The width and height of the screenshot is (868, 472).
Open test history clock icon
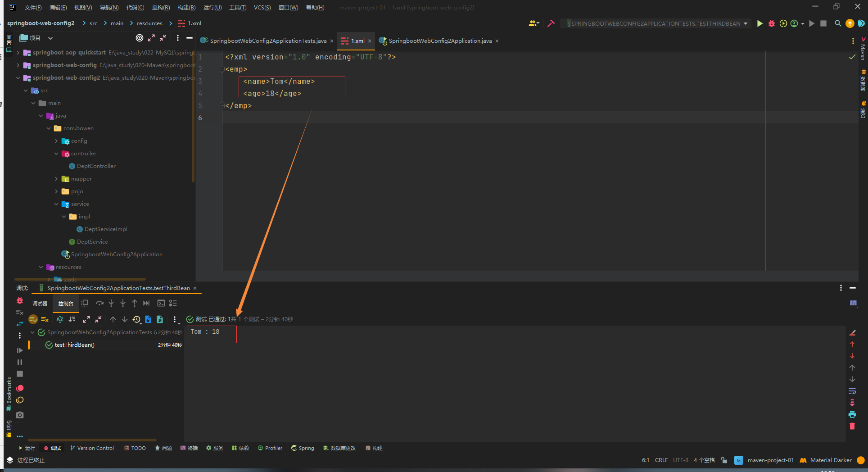[x=137, y=319]
